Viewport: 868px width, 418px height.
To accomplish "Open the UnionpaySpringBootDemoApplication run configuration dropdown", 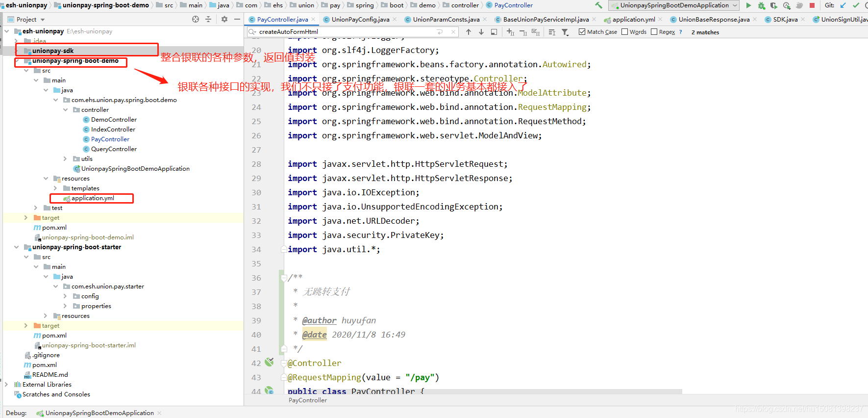I will (674, 5).
